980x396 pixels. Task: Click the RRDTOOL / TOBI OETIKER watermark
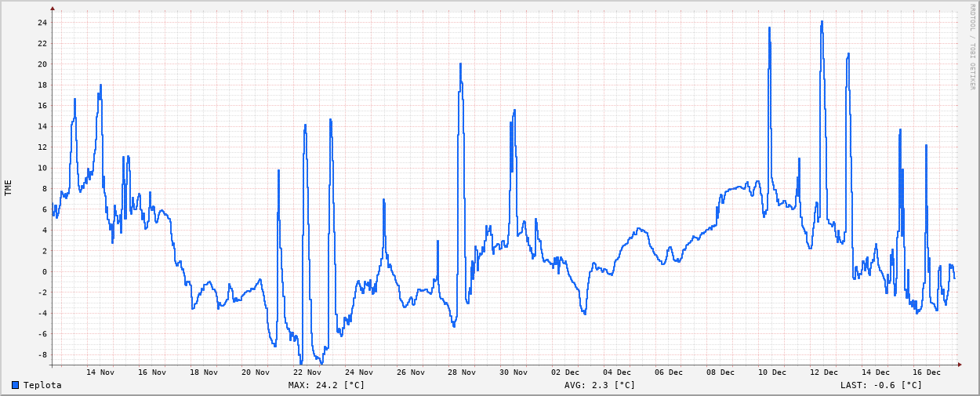point(972,47)
